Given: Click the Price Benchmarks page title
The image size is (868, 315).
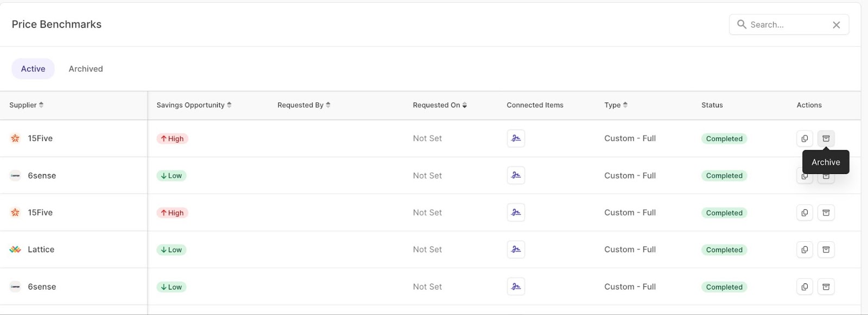Looking at the screenshot, I should (x=56, y=24).
